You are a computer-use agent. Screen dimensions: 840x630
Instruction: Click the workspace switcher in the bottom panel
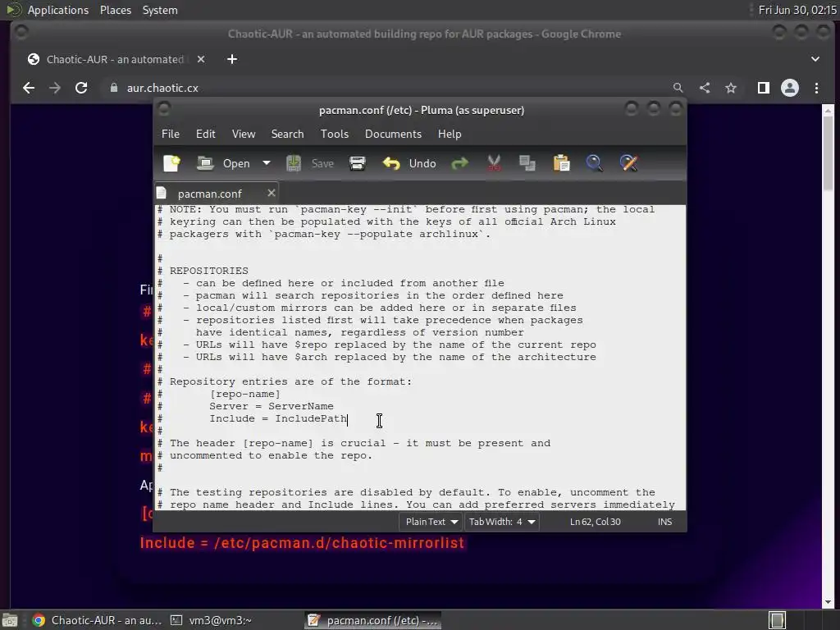(x=778, y=620)
